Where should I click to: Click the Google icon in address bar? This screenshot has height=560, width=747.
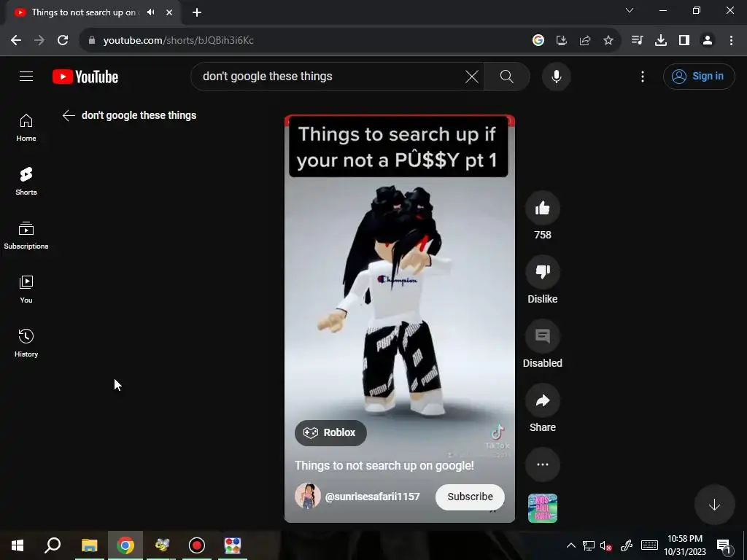538,41
